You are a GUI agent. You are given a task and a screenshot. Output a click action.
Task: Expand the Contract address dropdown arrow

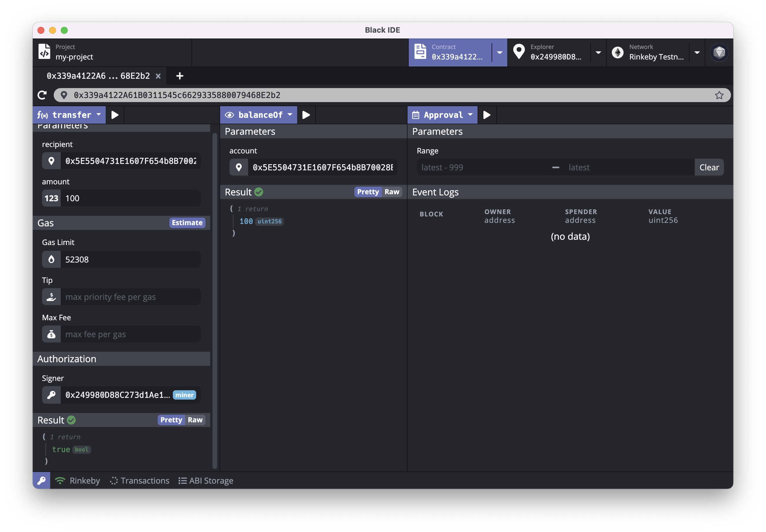pos(499,53)
